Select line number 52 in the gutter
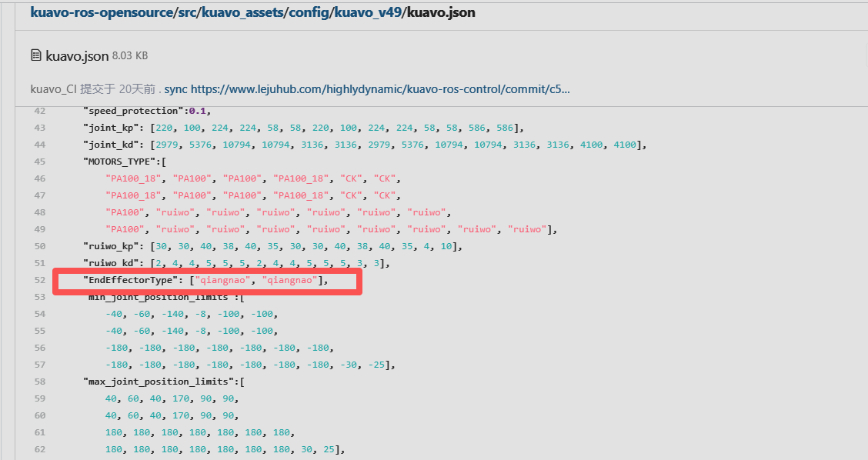The height and width of the screenshot is (460, 868). coord(40,280)
